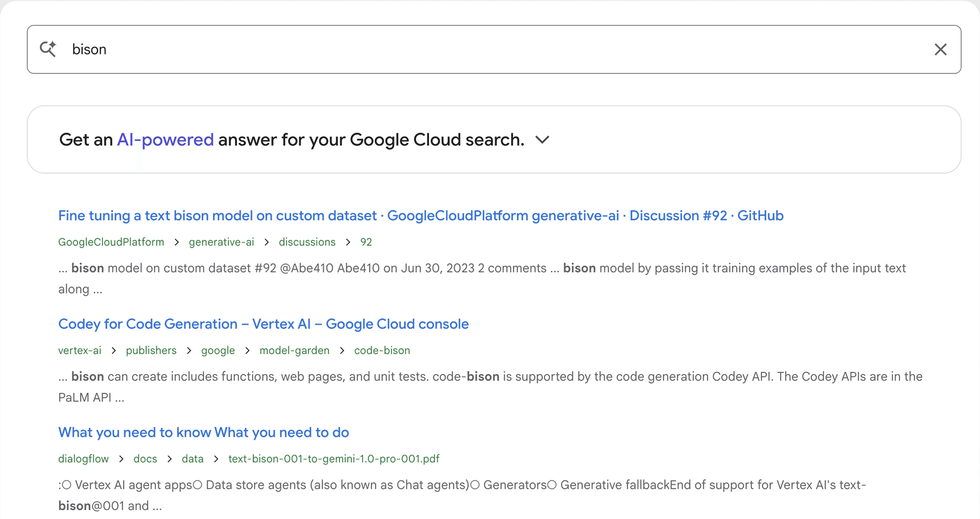
Task: Click the 92 breadcrumb
Action: [366, 242]
